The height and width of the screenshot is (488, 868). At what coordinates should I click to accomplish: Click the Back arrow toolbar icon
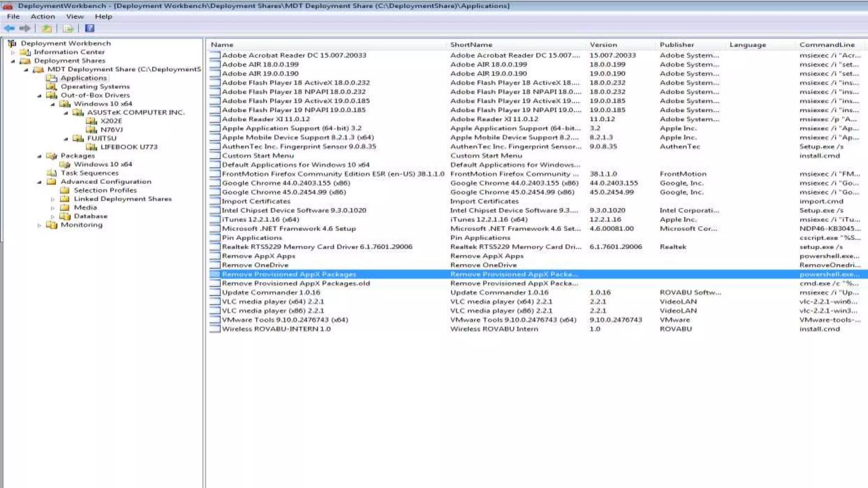(9, 28)
